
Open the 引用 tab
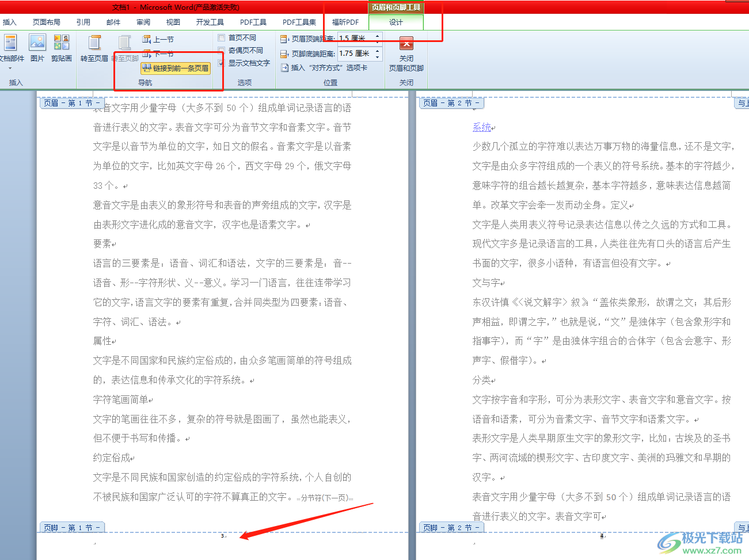point(83,22)
